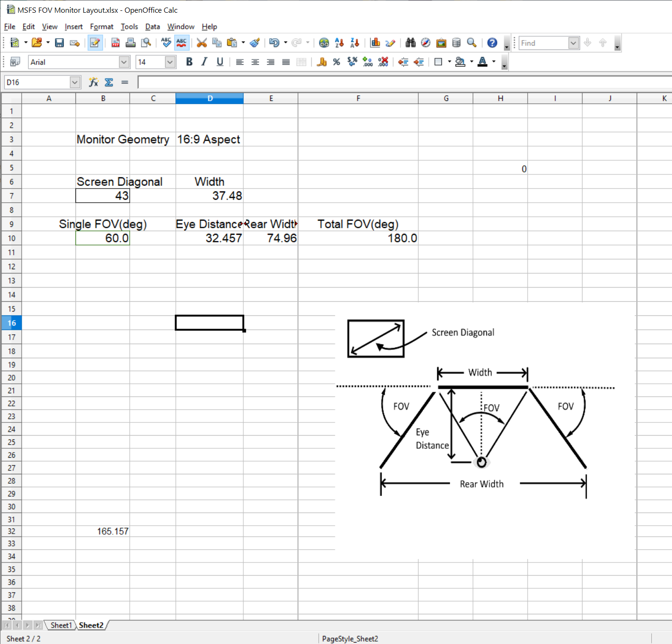Expand the Arial font name dropdown
The image size is (672, 644).
[124, 62]
